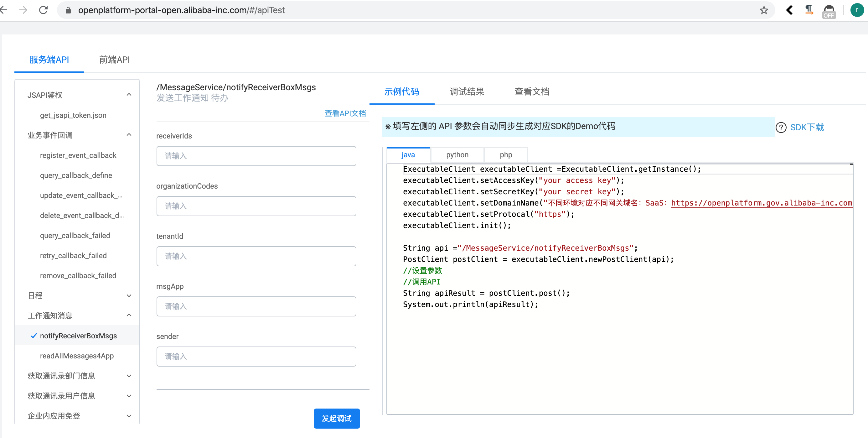
Task: Bookmark page with the star icon
Action: (763, 10)
